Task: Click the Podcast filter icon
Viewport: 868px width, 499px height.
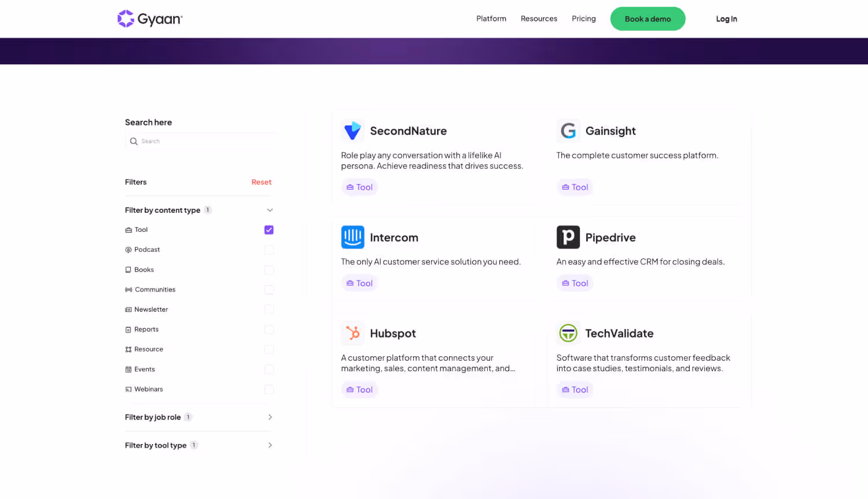Action: (x=128, y=250)
